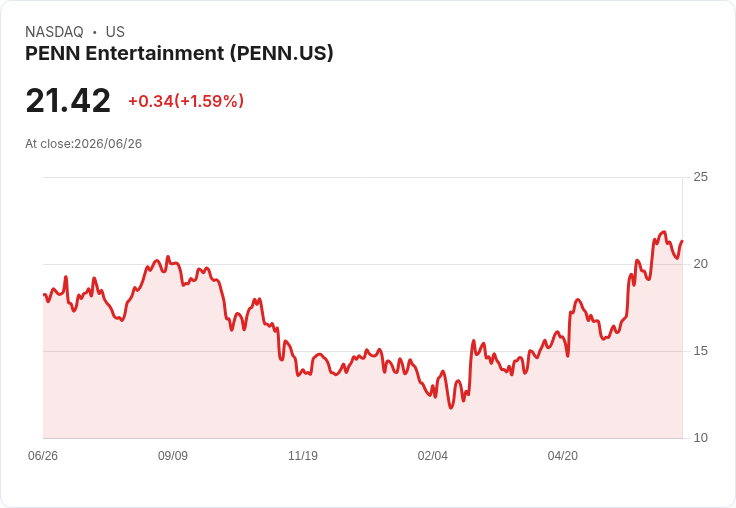Click the 04/20 x-axis date label
736x508 pixels.
(x=563, y=456)
